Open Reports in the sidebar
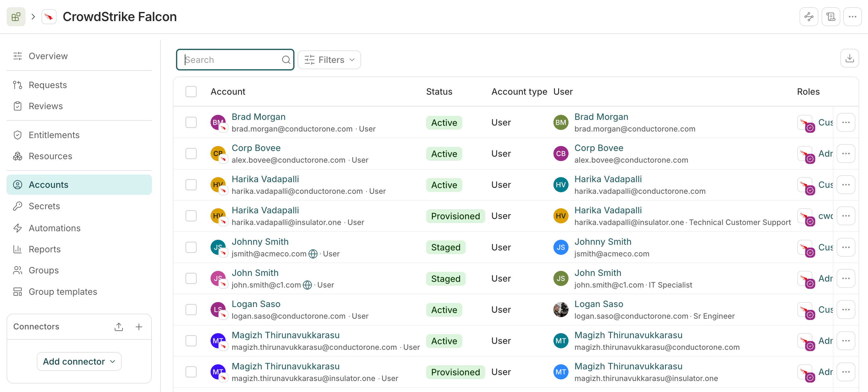This screenshot has height=392, width=868. pos(79,249)
